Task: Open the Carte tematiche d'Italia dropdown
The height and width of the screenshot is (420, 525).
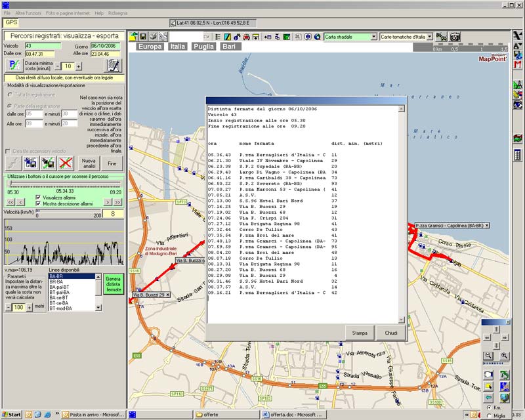Action: pos(430,37)
